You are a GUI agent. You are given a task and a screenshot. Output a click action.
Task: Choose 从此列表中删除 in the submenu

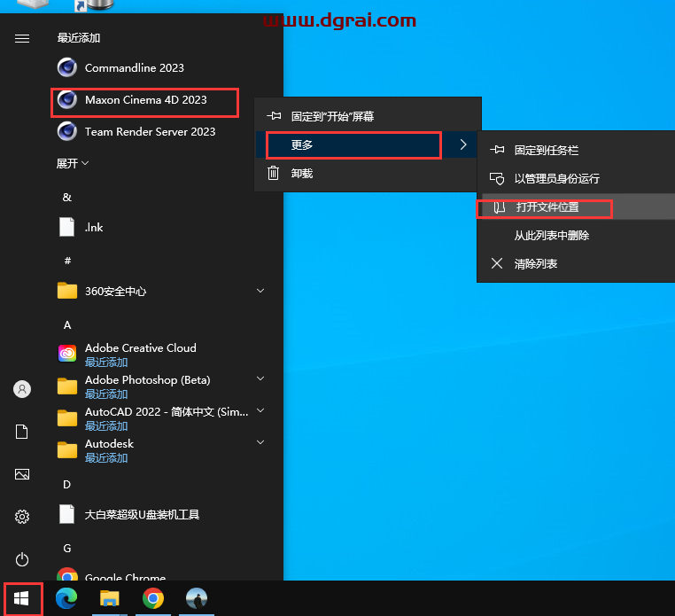[x=576, y=235]
